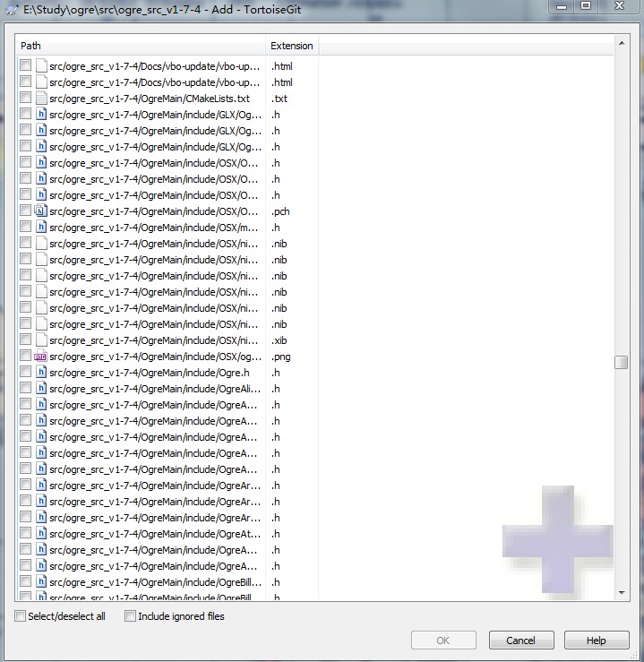
Task: Select the path text ending in OgreAli…
Action: click(155, 389)
